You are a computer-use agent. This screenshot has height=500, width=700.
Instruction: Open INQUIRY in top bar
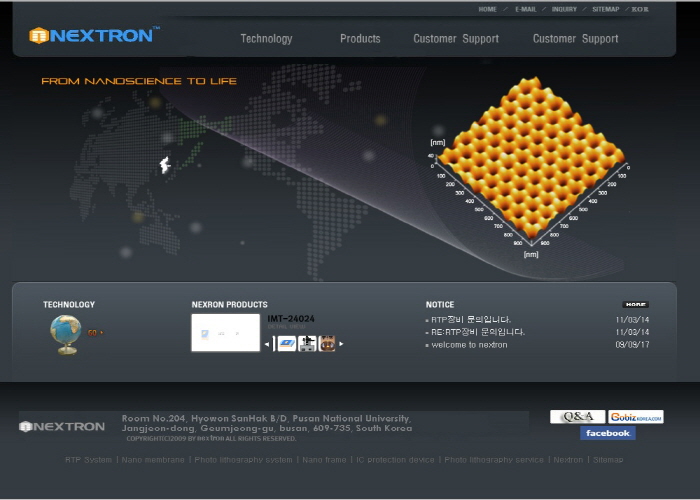point(564,9)
